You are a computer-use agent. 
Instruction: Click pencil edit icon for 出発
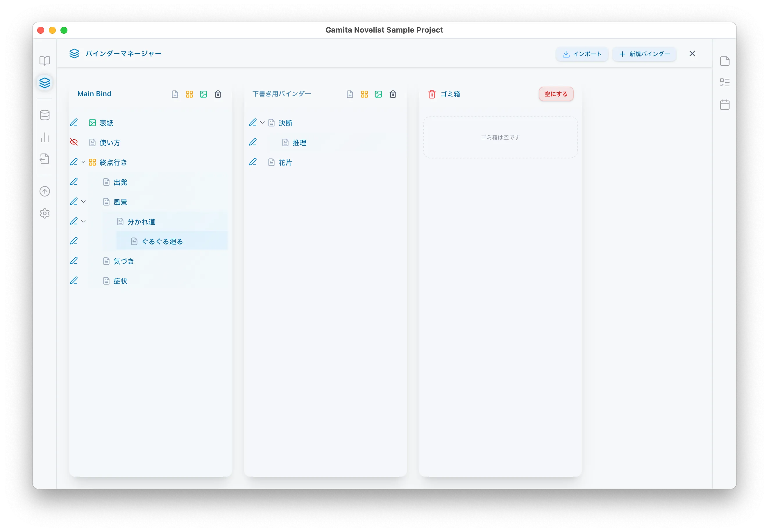[74, 182]
